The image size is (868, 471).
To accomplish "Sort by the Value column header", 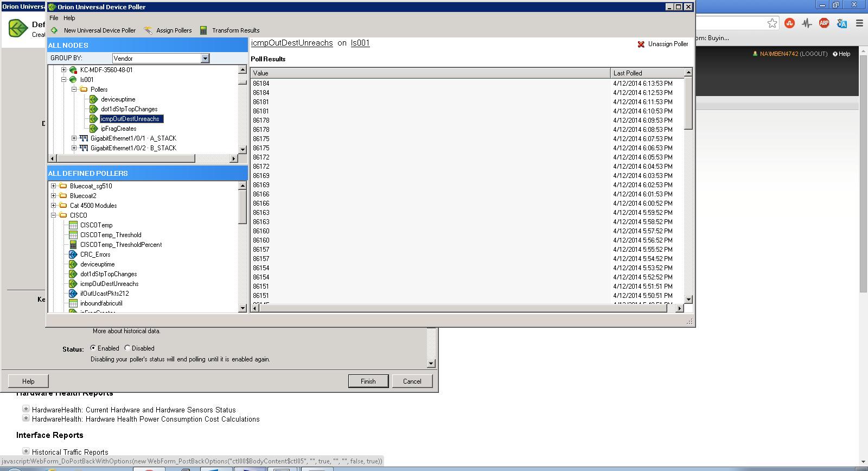I will [430, 73].
